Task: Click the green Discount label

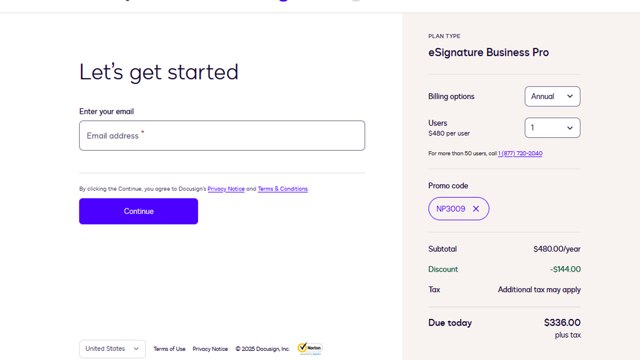Action: [443, 269]
